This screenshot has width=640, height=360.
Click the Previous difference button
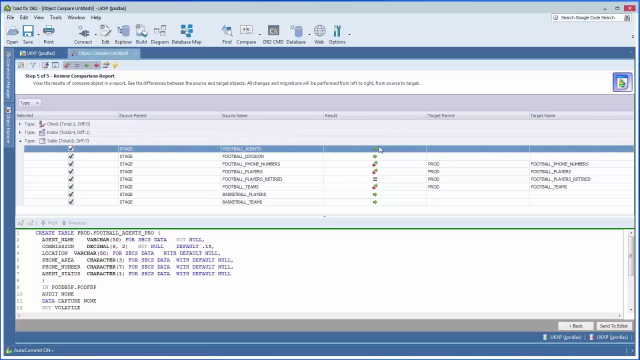pos(74,223)
